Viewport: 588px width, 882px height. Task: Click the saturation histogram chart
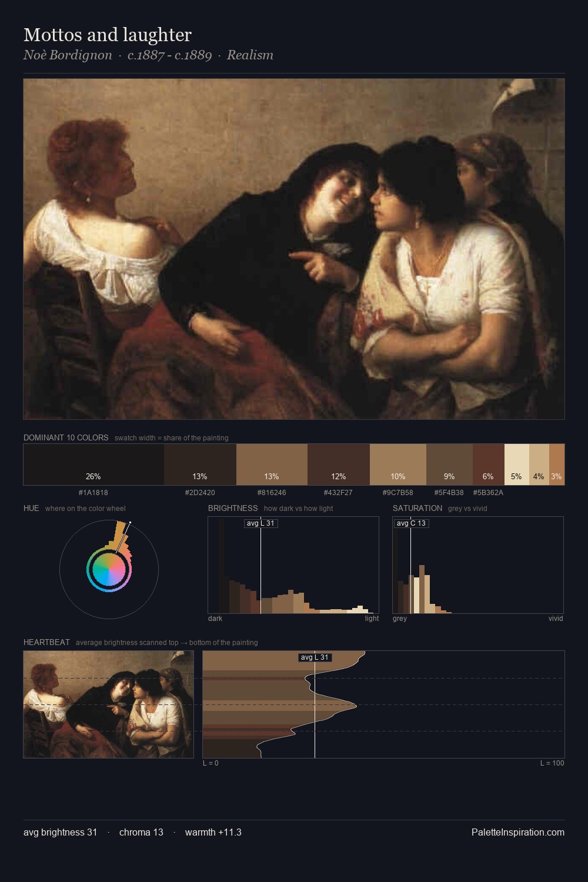[478, 565]
